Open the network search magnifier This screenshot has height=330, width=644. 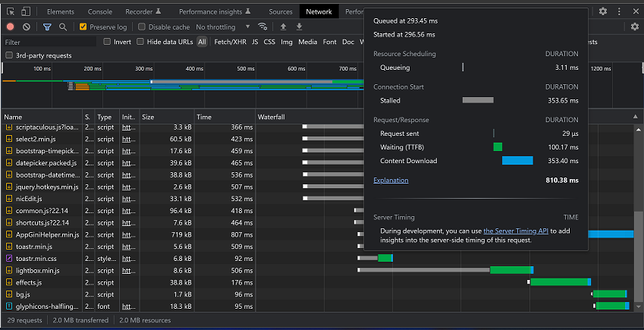63,27
